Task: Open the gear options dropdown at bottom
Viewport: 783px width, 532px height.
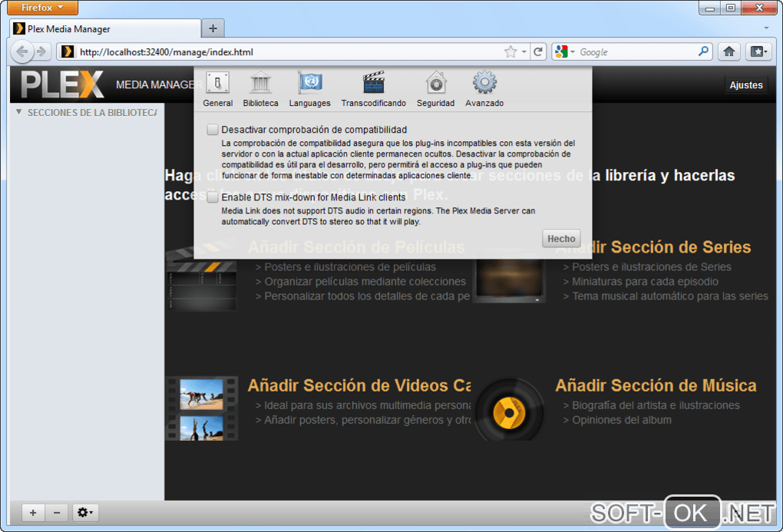Action: click(85, 513)
